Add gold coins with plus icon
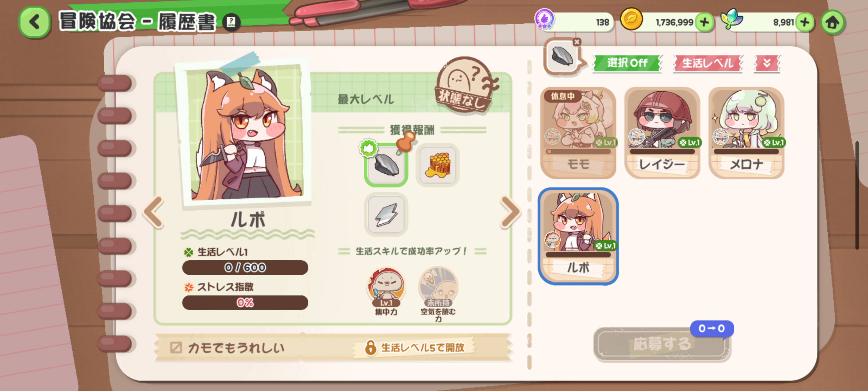 (x=704, y=22)
